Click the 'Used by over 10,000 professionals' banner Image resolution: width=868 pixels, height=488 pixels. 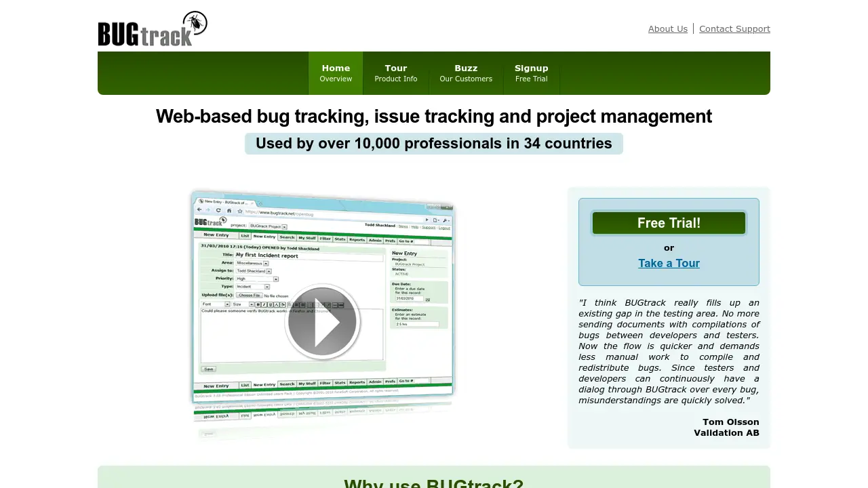point(434,144)
